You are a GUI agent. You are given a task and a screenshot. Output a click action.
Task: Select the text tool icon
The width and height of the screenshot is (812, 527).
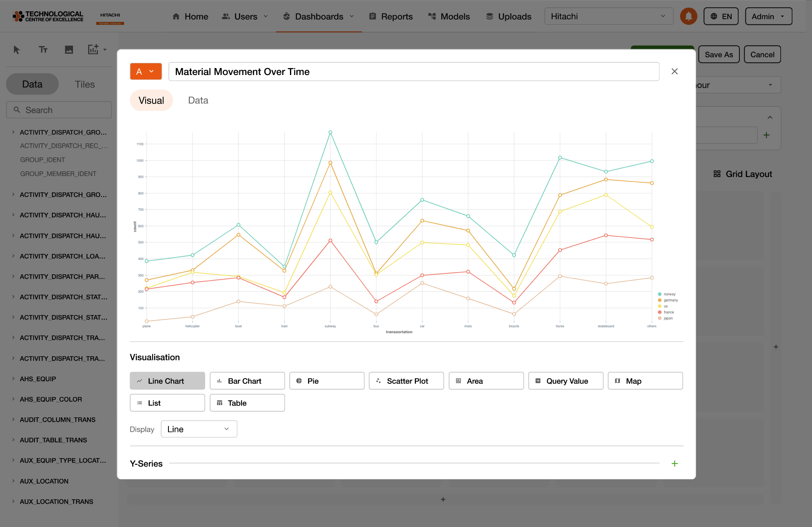[x=43, y=50]
